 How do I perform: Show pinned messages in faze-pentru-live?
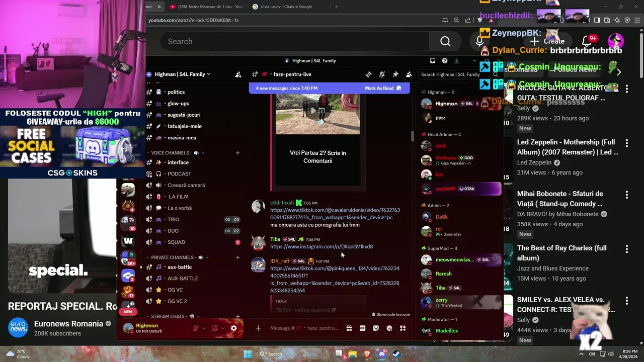pos(395,74)
